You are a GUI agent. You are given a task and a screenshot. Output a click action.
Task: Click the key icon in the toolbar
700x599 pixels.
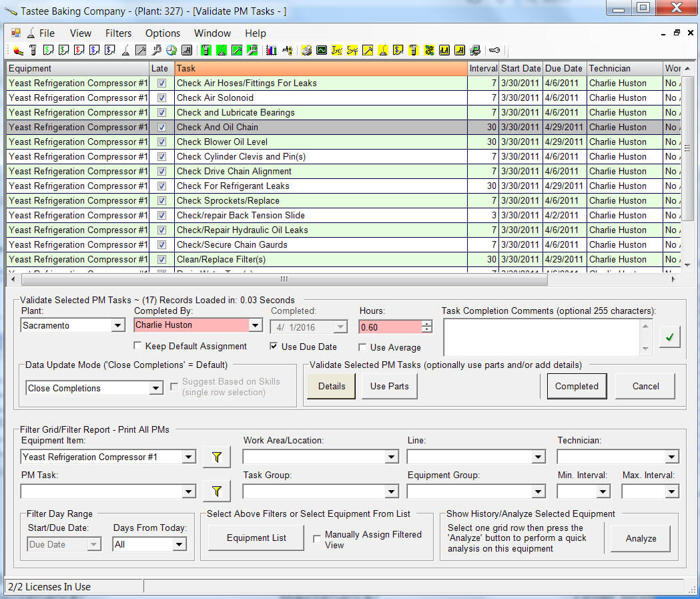click(494, 51)
